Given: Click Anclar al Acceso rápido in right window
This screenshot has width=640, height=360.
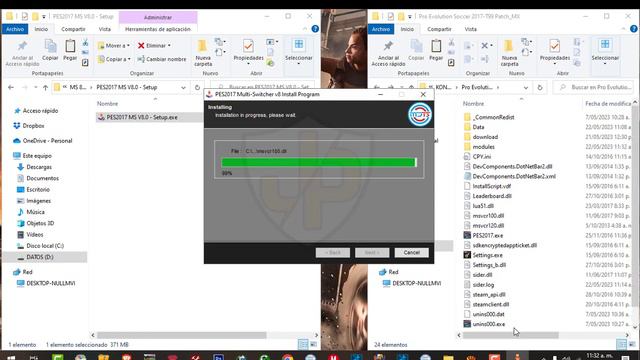Looking at the screenshot, I should tap(388, 53).
